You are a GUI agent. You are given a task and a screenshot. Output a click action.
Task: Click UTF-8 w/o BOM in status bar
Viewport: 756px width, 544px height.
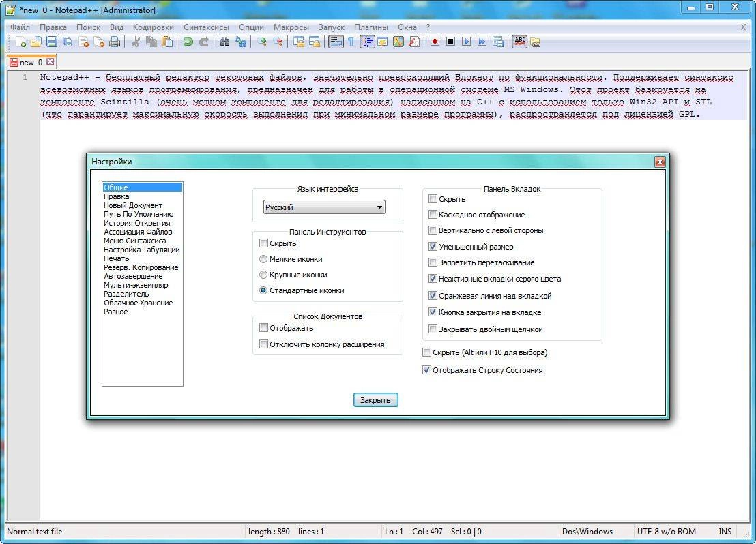[x=667, y=532]
